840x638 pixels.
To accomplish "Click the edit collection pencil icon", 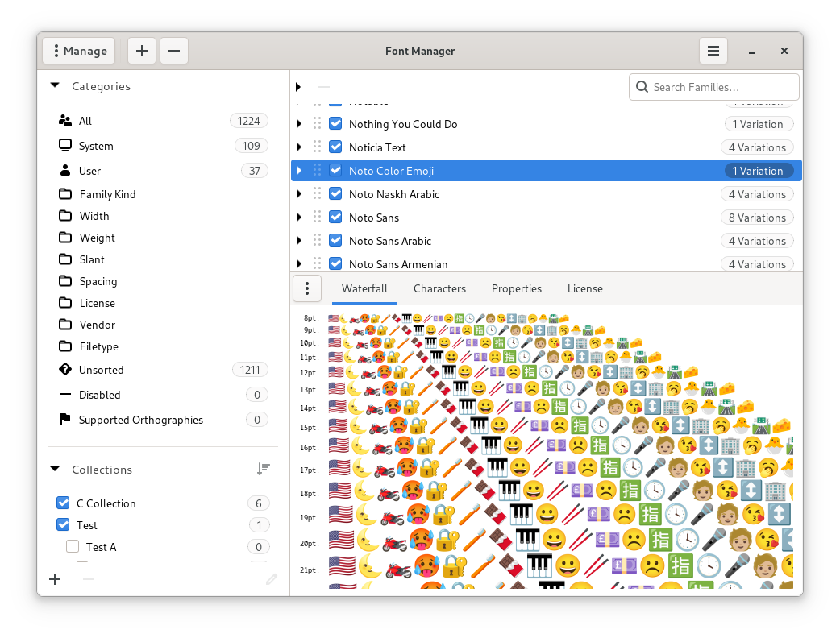I will [x=272, y=579].
